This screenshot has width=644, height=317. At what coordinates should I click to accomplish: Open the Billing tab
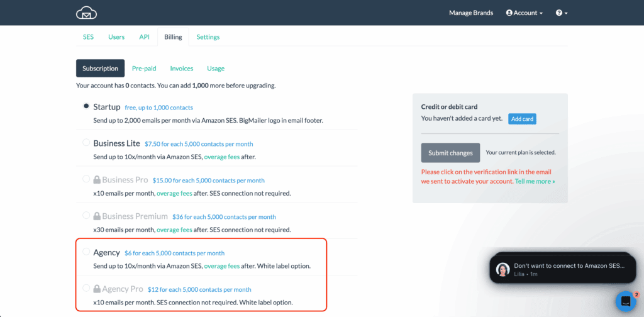pyautogui.click(x=173, y=37)
